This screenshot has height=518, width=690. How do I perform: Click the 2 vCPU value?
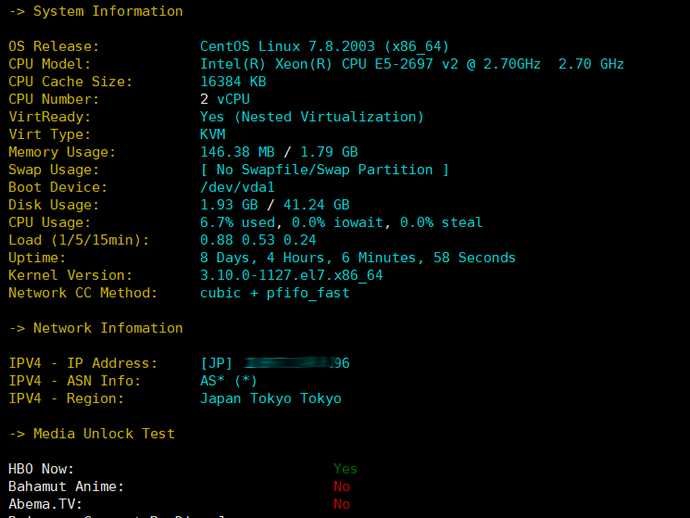click(225, 100)
